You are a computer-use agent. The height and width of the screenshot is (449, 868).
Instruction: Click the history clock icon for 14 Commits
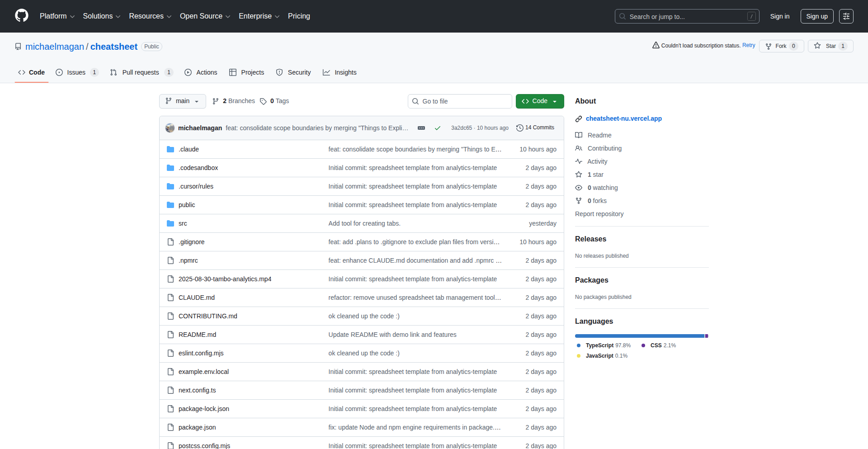[519, 128]
